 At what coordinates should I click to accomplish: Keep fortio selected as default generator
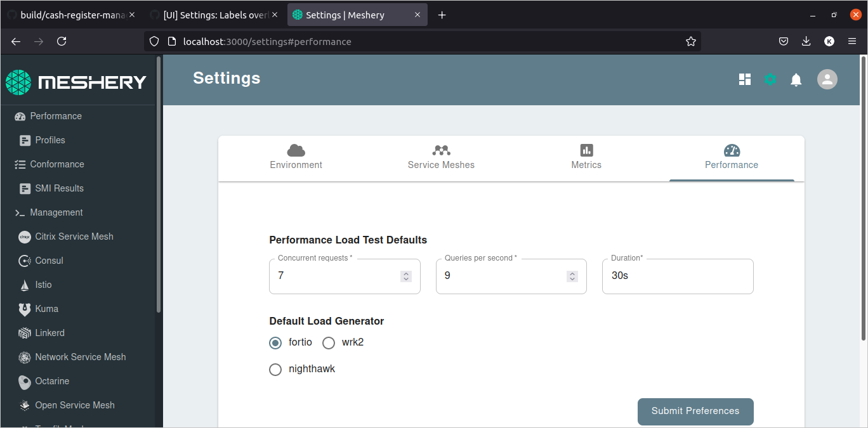click(275, 342)
